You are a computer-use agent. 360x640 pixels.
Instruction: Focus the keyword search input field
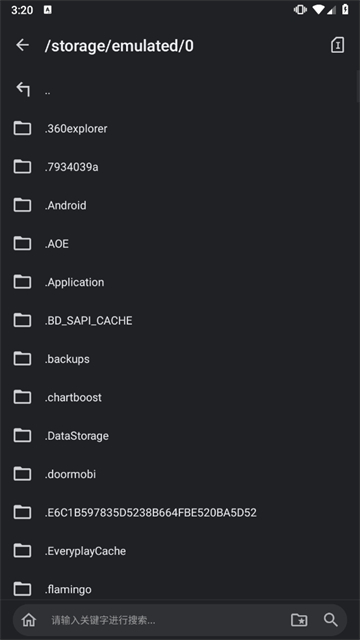[x=163, y=620]
